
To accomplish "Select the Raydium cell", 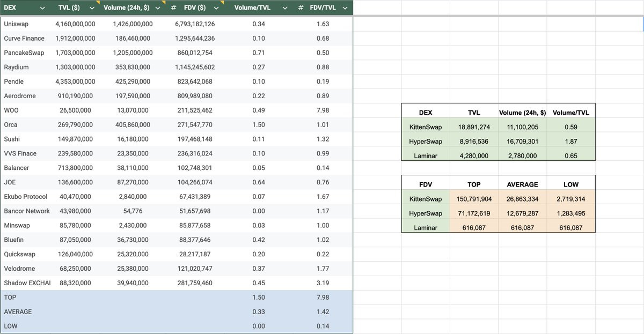I will coord(16,68).
